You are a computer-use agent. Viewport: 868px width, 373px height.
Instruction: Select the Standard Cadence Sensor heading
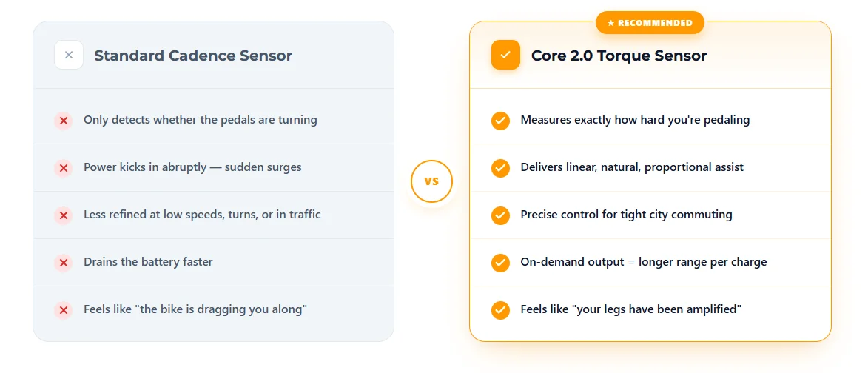(193, 56)
